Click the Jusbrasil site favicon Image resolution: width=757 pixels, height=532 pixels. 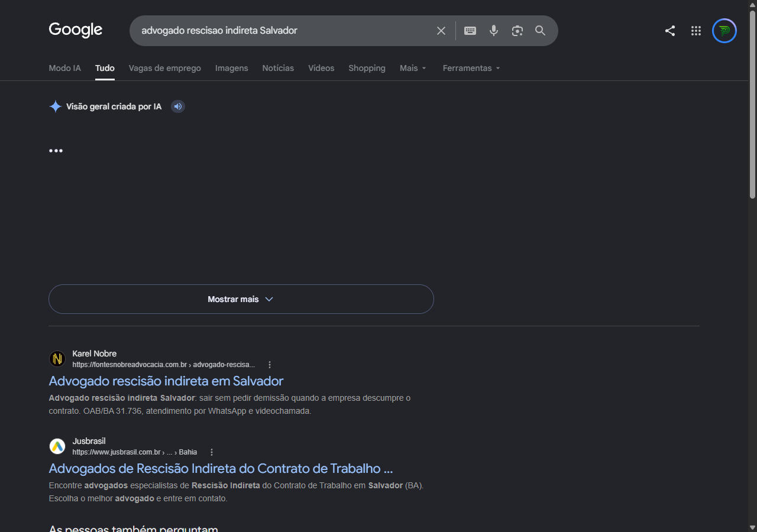coord(57,446)
